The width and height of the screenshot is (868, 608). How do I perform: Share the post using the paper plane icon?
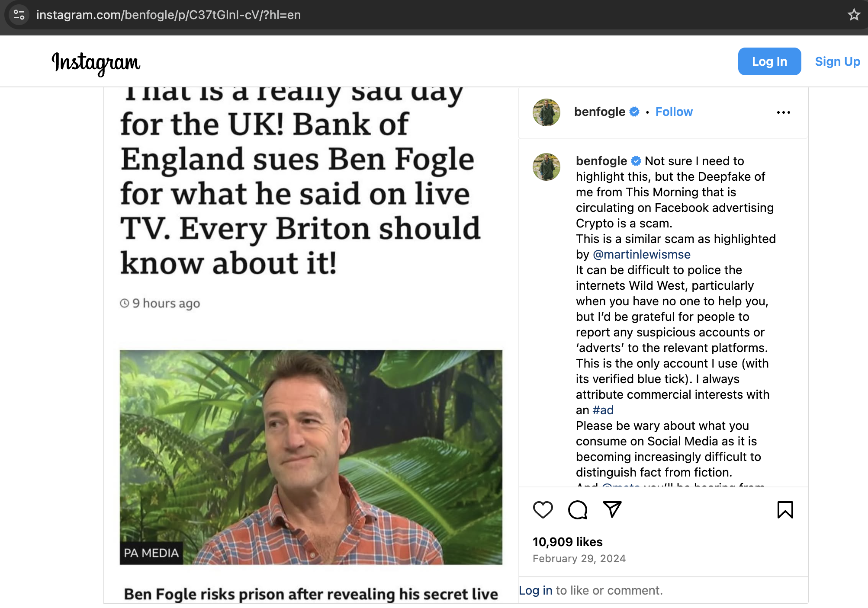click(611, 510)
